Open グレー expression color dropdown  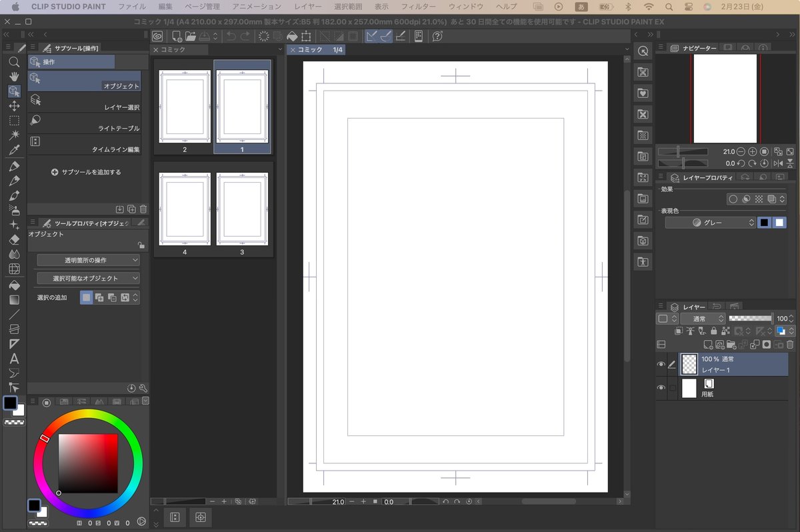tap(711, 223)
